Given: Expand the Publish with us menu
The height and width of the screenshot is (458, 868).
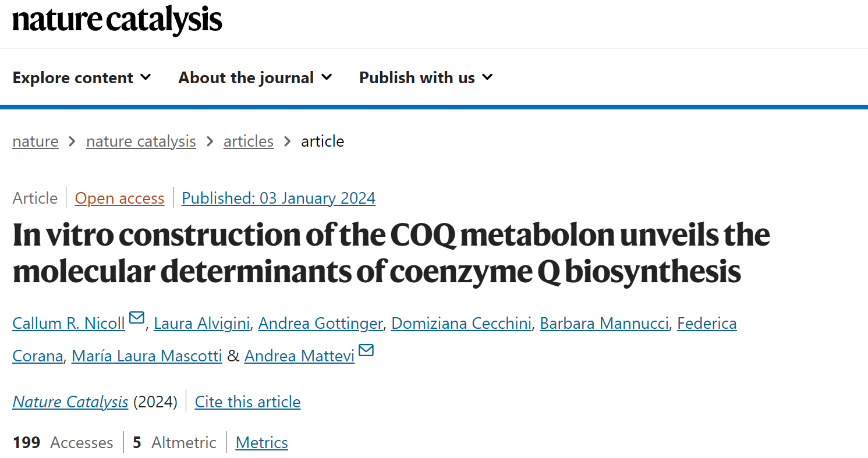Looking at the screenshot, I should click(x=426, y=77).
